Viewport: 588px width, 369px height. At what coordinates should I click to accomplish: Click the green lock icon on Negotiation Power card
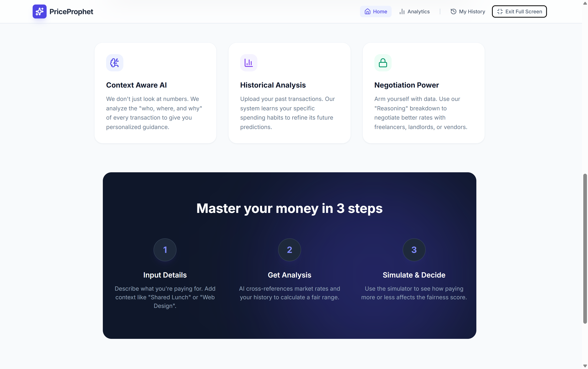pyautogui.click(x=383, y=63)
